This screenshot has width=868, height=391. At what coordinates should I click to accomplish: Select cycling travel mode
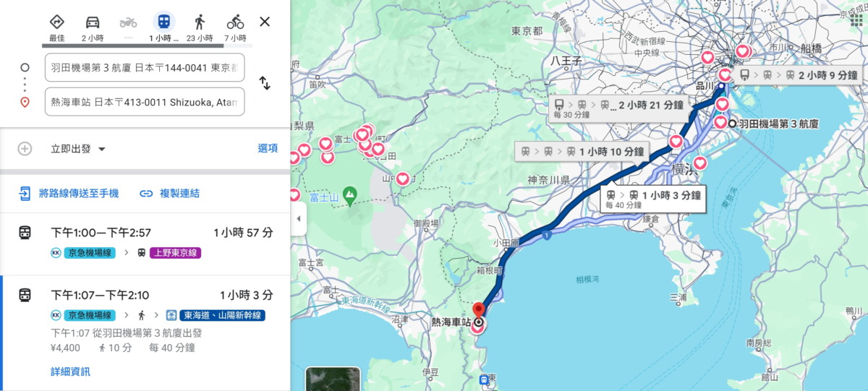[235, 22]
